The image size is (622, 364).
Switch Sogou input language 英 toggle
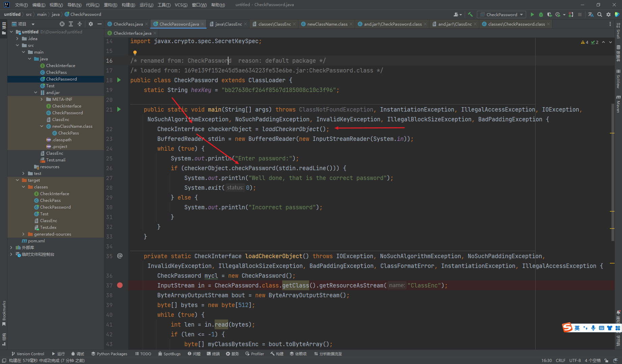(x=577, y=328)
